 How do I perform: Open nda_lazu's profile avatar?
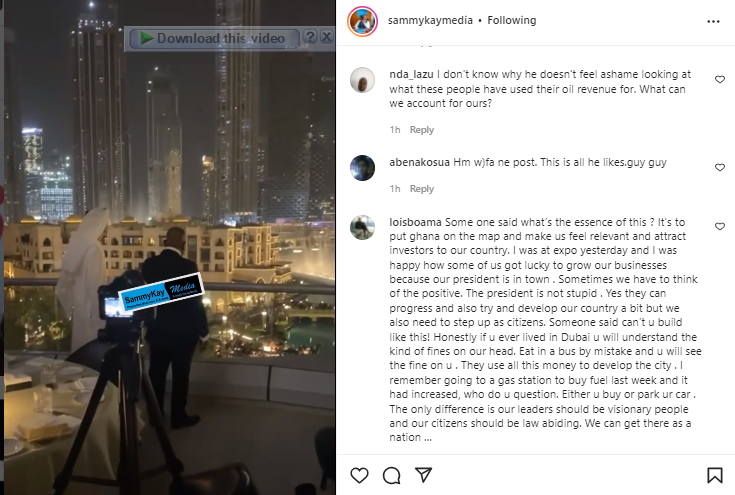coord(362,80)
